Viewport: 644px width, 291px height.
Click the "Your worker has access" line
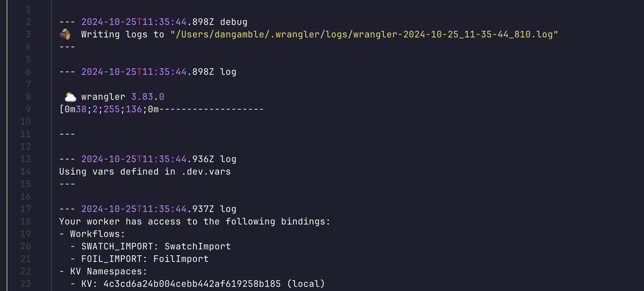coord(194,221)
